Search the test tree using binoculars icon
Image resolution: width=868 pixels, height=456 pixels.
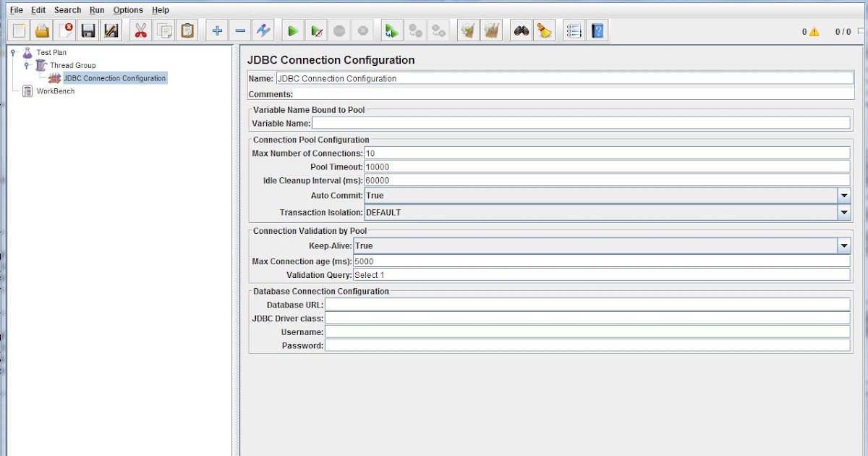point(522,30)
